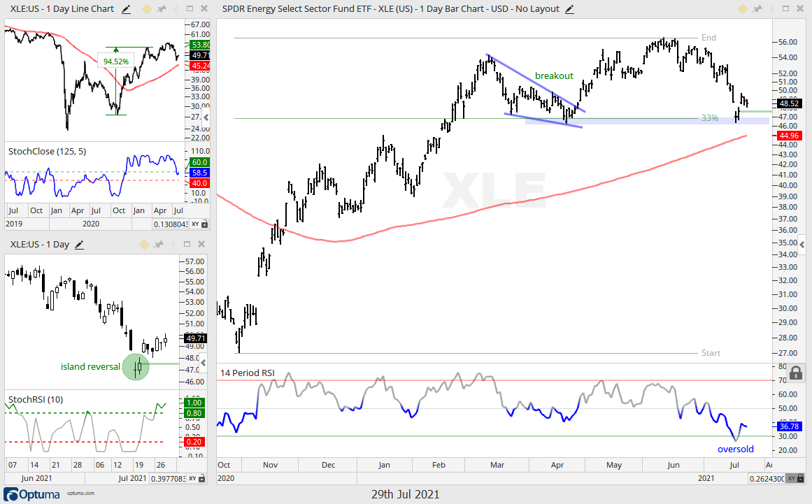The width and height of the screenshot is (812, 504).
Task: Click the blue 36.78 RSI value tag
Action: (789, 426)
